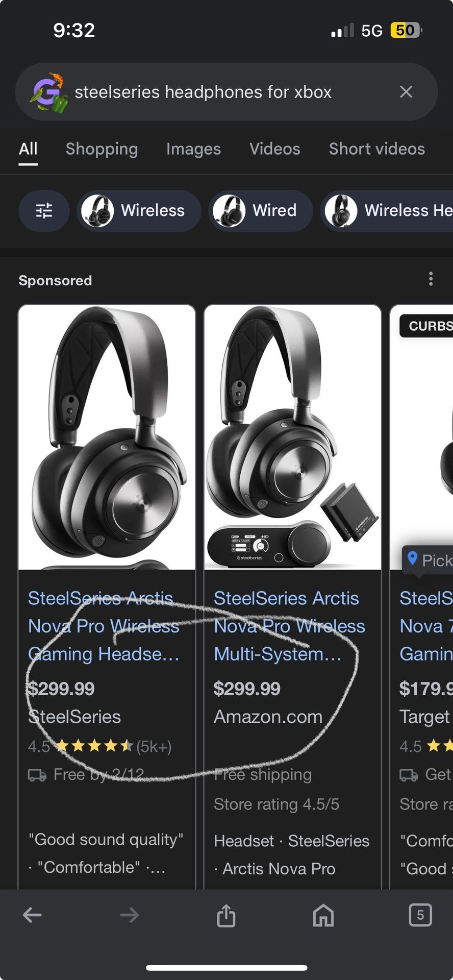453x980 pixels.
Task: Tap the first headset product image
Action: click(x=107, y=437)
